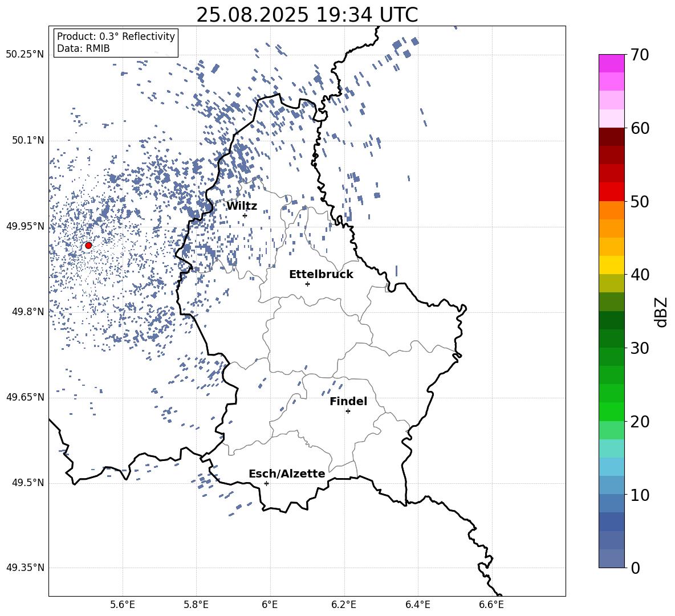Click the 5.6°E longitude label
The height and width of the screenshot is (616, 675).
[x=123, y=605]
